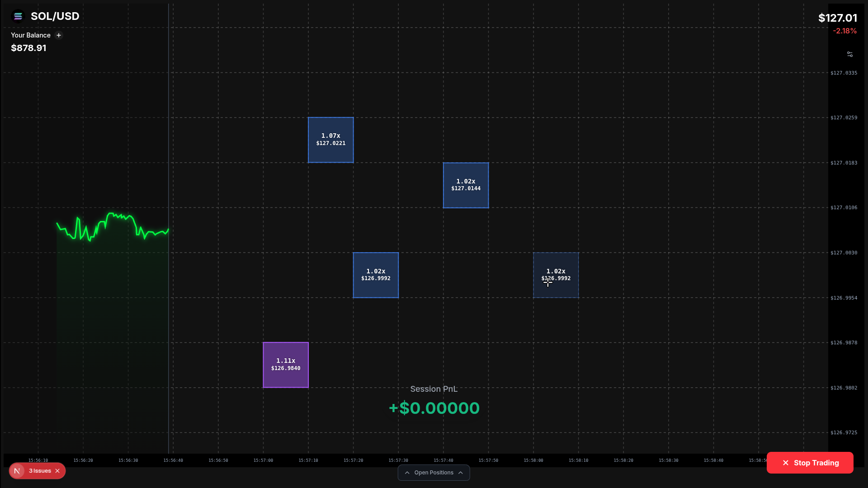Image resolution: width=868 pixels, height=488 pixels.
Task: Click the Stop Trading button
Action: (810, 463)
